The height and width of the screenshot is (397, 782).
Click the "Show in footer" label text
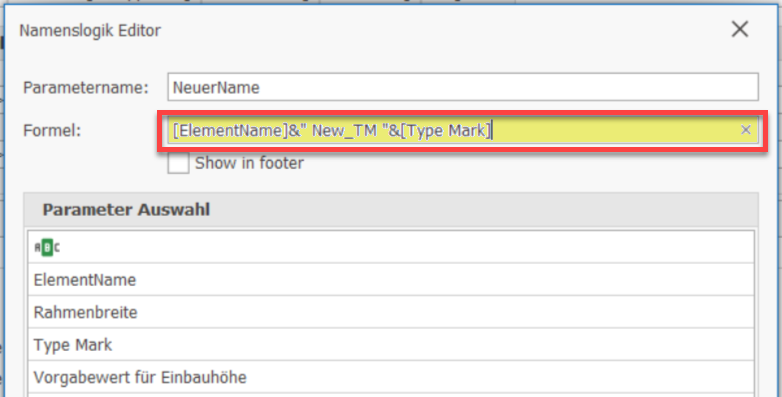249,163
